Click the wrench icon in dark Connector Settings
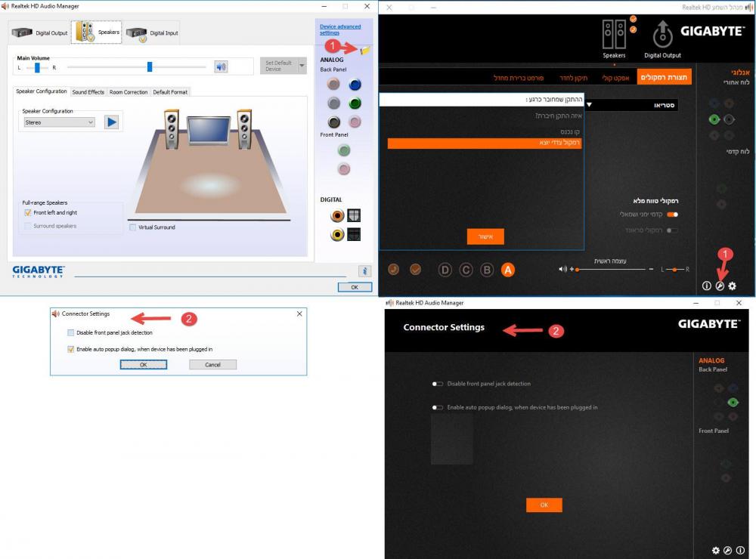This screenshot has height=559, width=756. tap(727, 551)
